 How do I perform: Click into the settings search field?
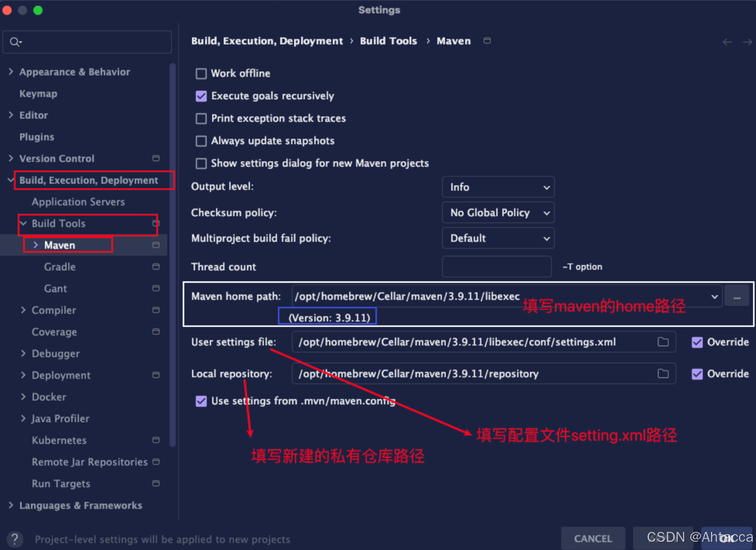pos(87,42)
